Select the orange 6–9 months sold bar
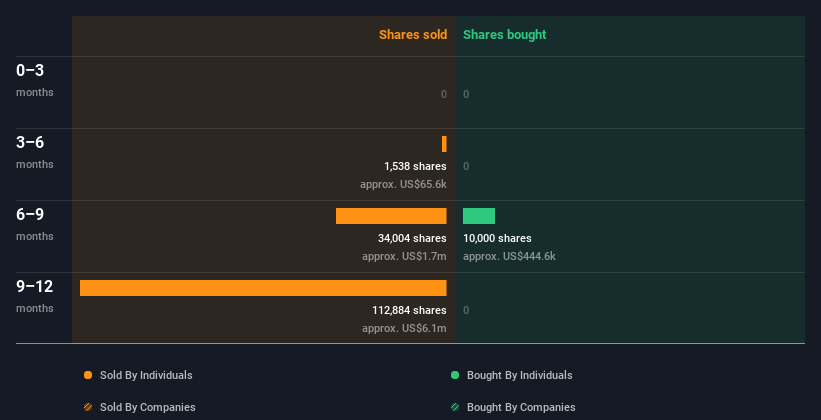 391,216
